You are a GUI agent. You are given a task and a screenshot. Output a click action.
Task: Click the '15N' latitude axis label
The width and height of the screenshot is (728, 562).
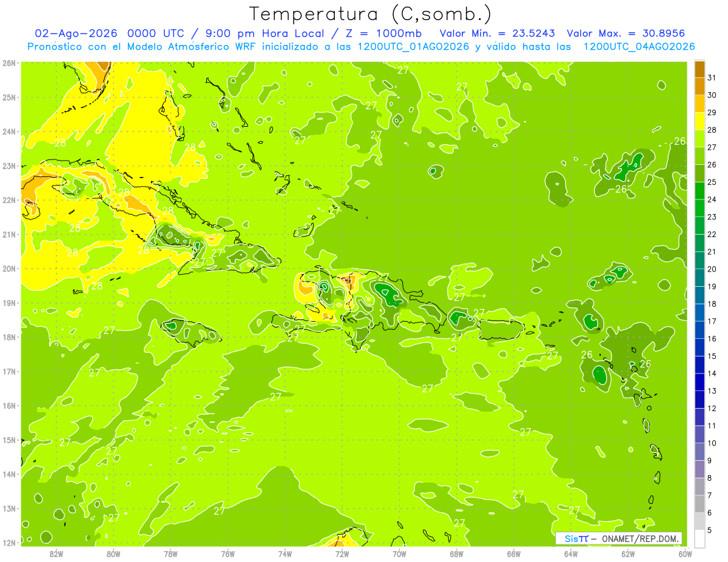pyautogui.click(x=9, y=440)
